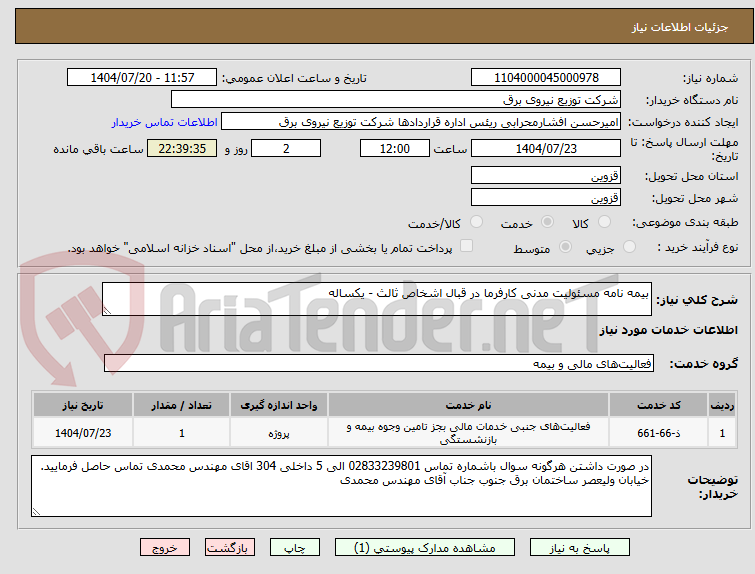This screenshot has width=755, height=574.
Task: Click the 'ردیف' column header
Action: pyautogui.click(x=722, y=405)
